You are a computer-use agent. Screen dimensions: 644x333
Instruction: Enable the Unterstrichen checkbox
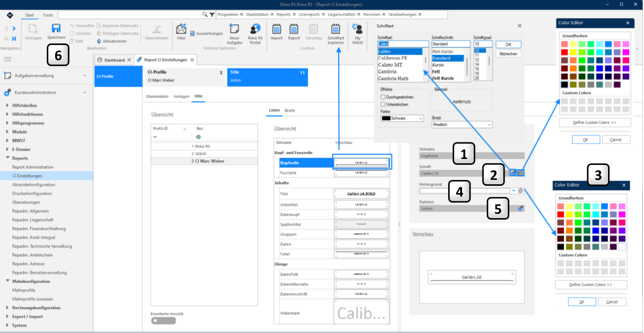(x=383, y=104)
